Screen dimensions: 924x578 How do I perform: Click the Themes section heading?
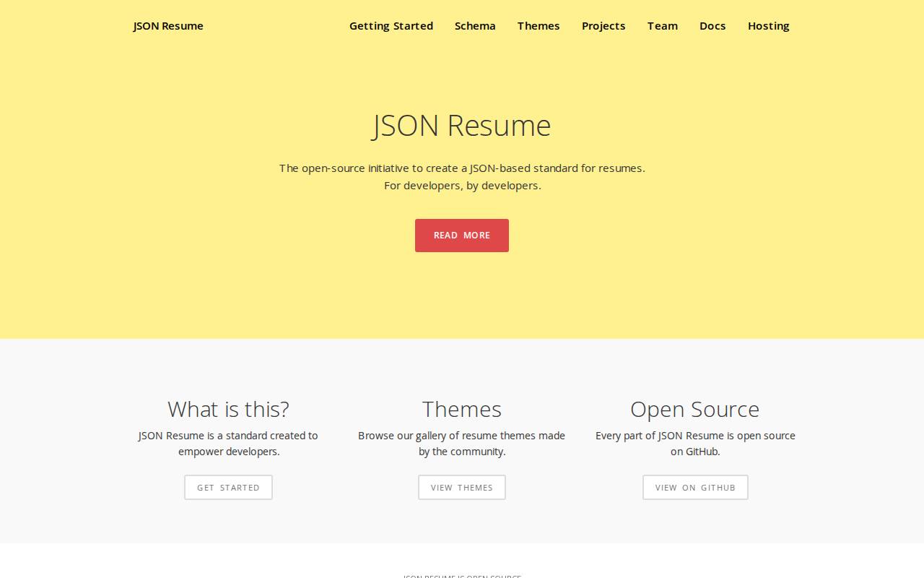tap(462, 409)
